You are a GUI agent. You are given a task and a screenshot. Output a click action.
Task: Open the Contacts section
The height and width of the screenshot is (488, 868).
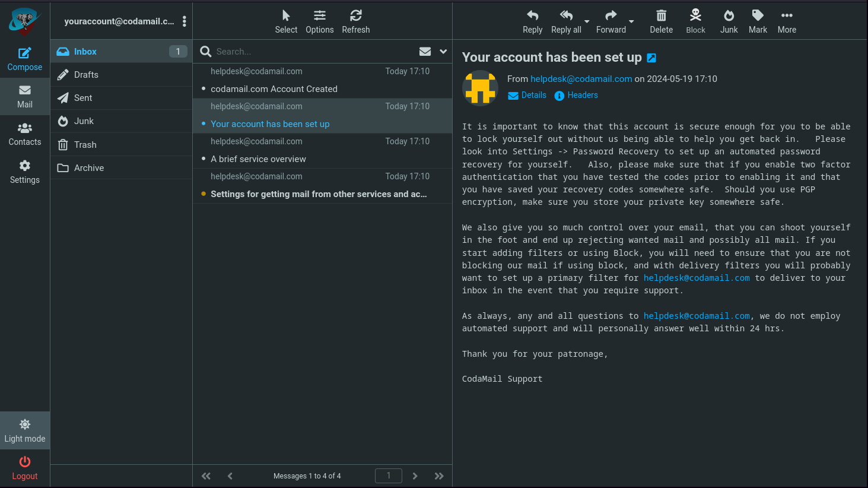point(25,134)
